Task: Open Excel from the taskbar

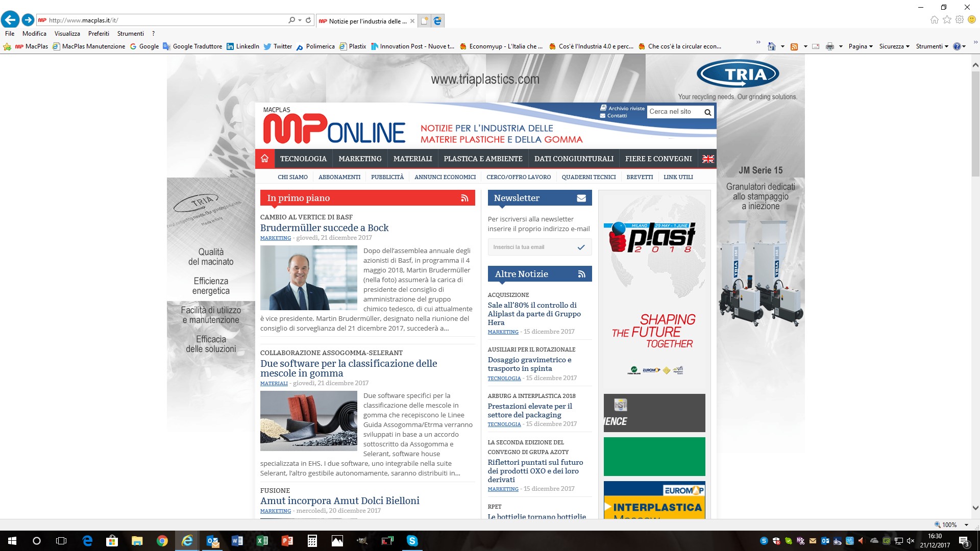Action: click(x=262, y=541)
